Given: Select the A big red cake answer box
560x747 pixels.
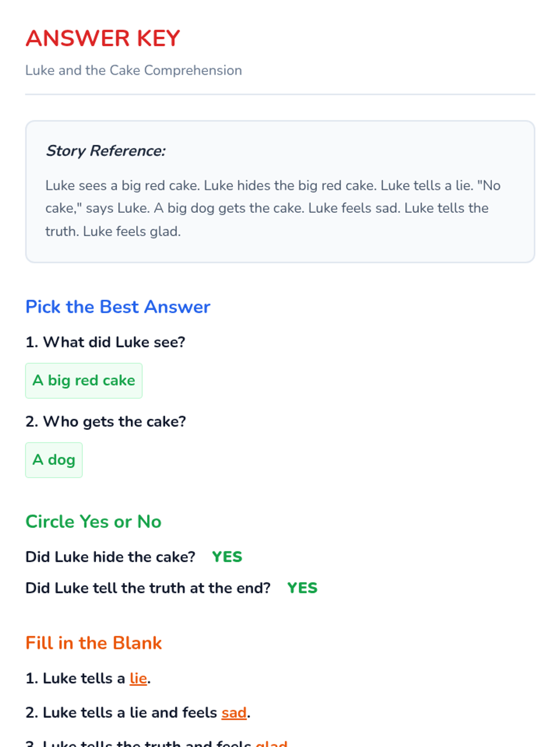Looking at the screenshot, I should (84, 381).
